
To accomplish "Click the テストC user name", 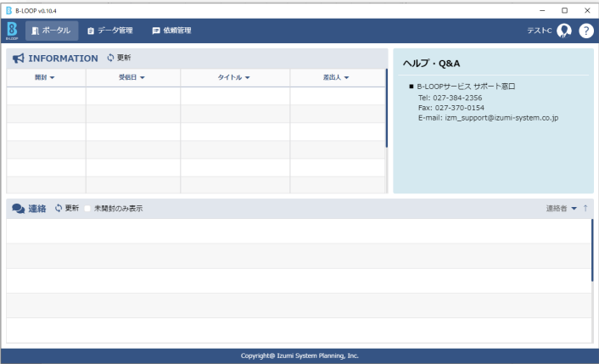I will click(539, 31).
